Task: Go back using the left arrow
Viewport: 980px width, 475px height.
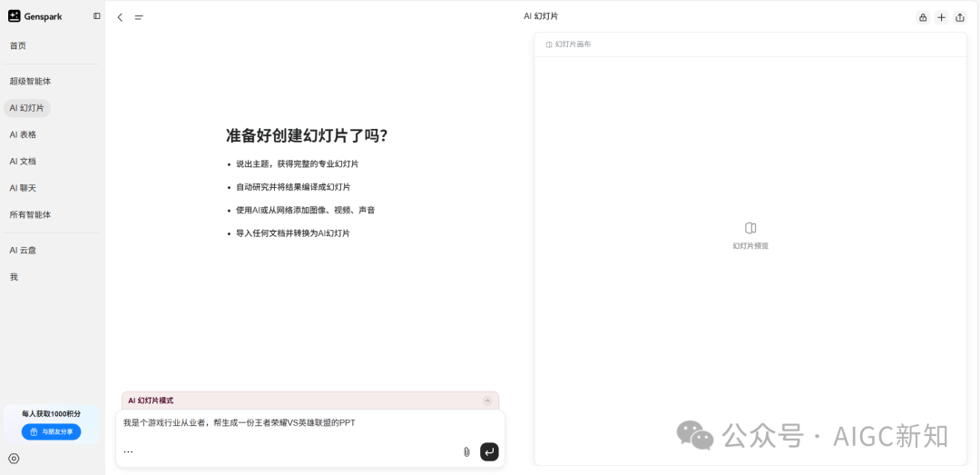Action: pos(120,17)
